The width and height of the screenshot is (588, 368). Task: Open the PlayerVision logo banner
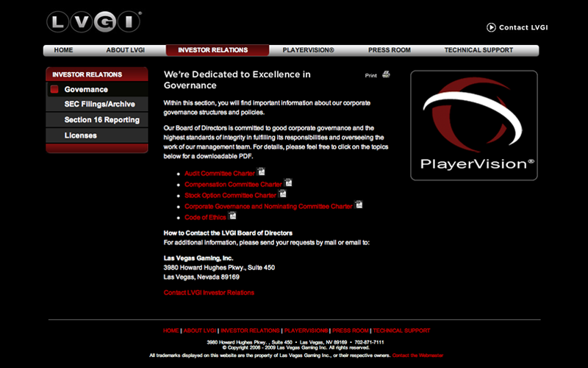click(x=473, y=125)
